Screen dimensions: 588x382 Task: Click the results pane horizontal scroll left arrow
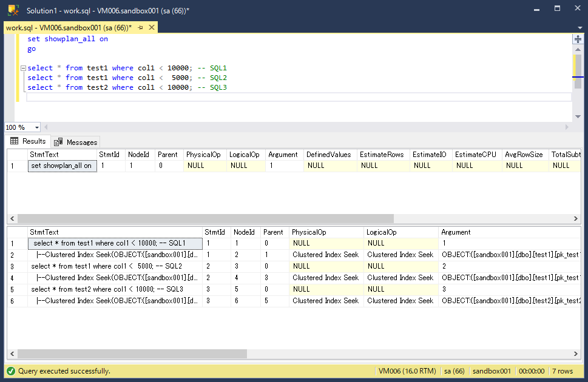tap(11, 218)
